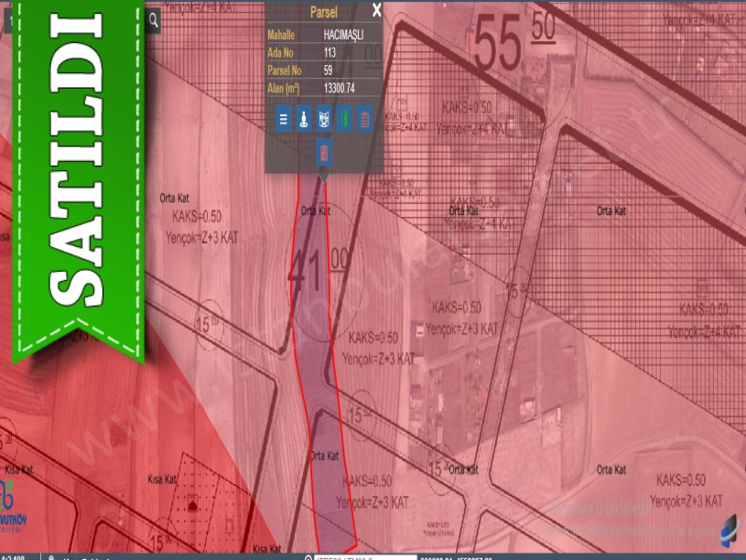Open the map sheet icon in Parsel popup

point(323,119)
